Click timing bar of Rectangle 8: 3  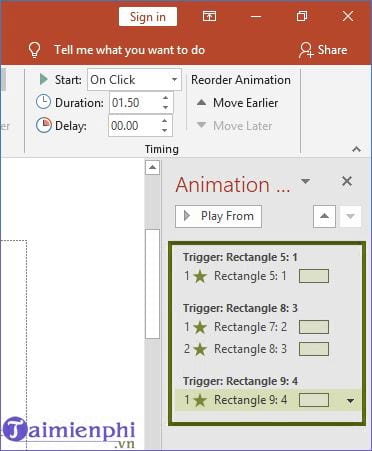[x=314, y=349]
